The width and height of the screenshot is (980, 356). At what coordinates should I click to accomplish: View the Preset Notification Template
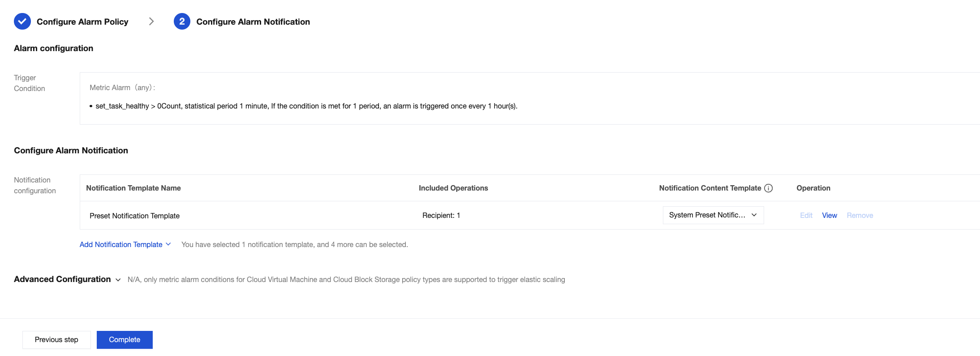coord(830,216)
